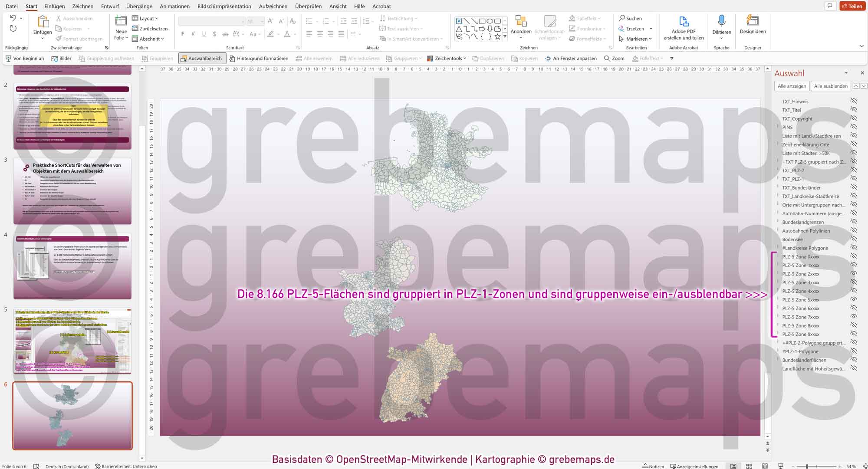Click the Undo arrow icon
The image size is (868, 469).
tap(13, 18)
